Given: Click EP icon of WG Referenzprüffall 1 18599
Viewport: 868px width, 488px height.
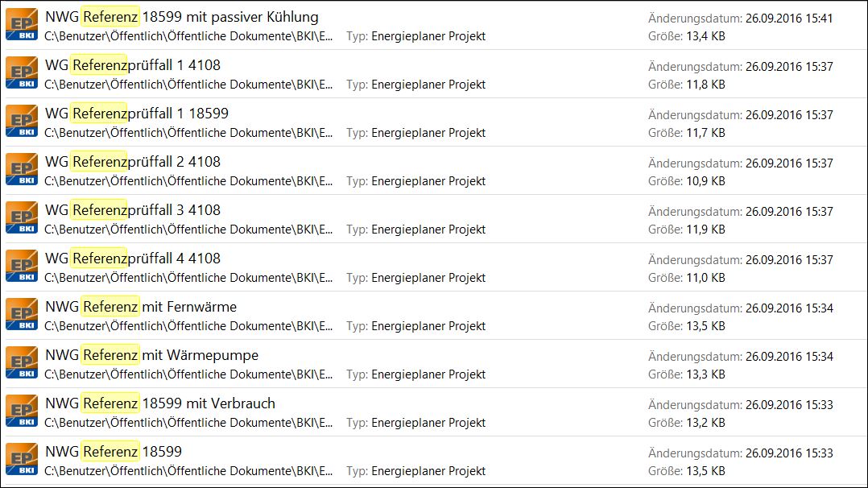Looking at the screenshot, I should click(x=22, y=122).
